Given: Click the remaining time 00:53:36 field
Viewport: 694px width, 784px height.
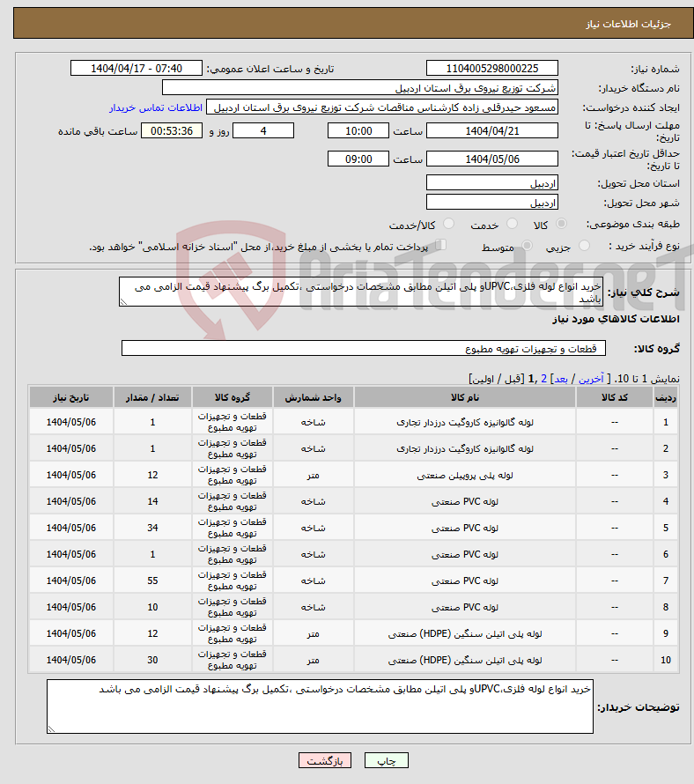Looking at the screenshot, I should pyautogui.click(x=172, y=131).
